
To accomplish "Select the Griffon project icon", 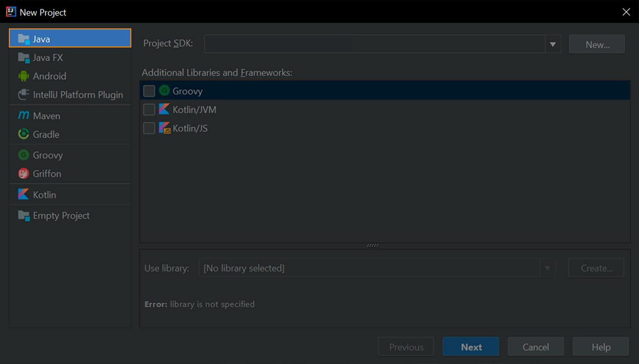I will point(23,174).
